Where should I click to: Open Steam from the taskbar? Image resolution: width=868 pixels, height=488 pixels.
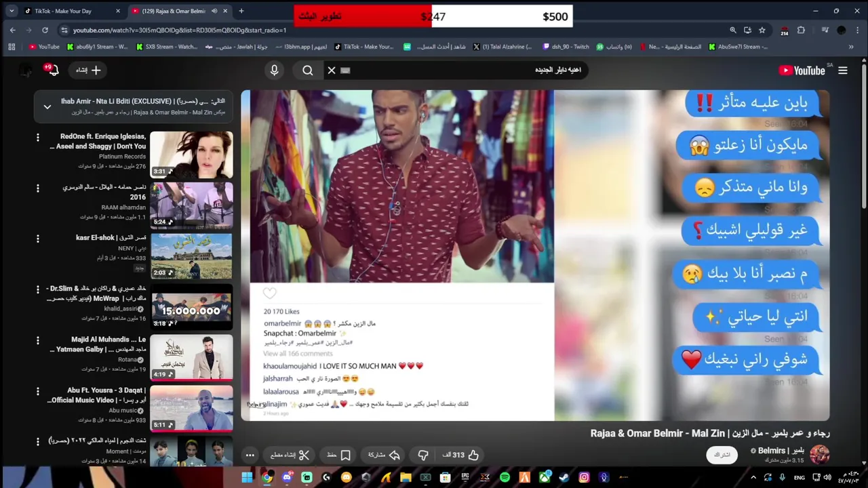pyautogui.click(x=564, y=477)
